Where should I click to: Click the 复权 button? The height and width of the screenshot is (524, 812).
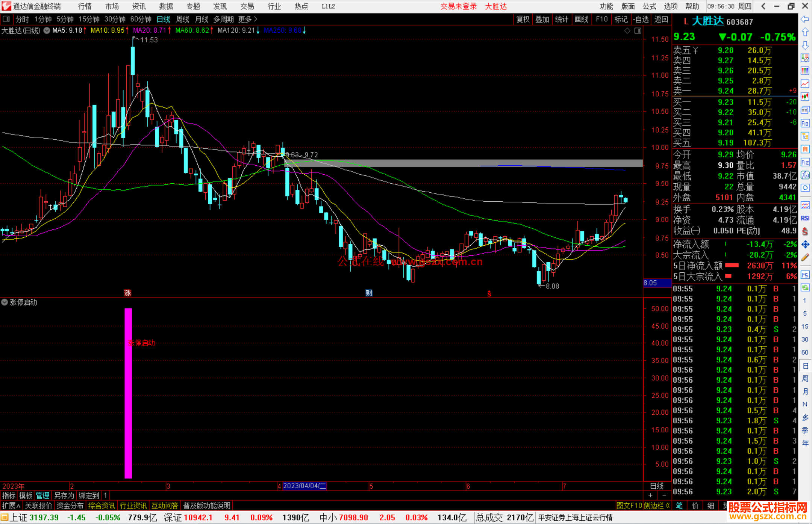click(x=523, y=19)
